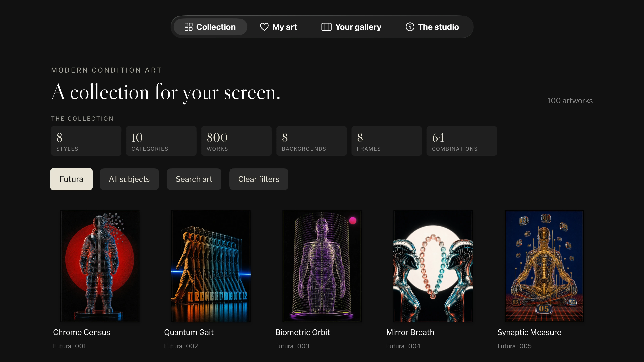This screenshot has width=644, height=362.
Task: Select the 10 Categories stat card
Action: tap(161, 141)
